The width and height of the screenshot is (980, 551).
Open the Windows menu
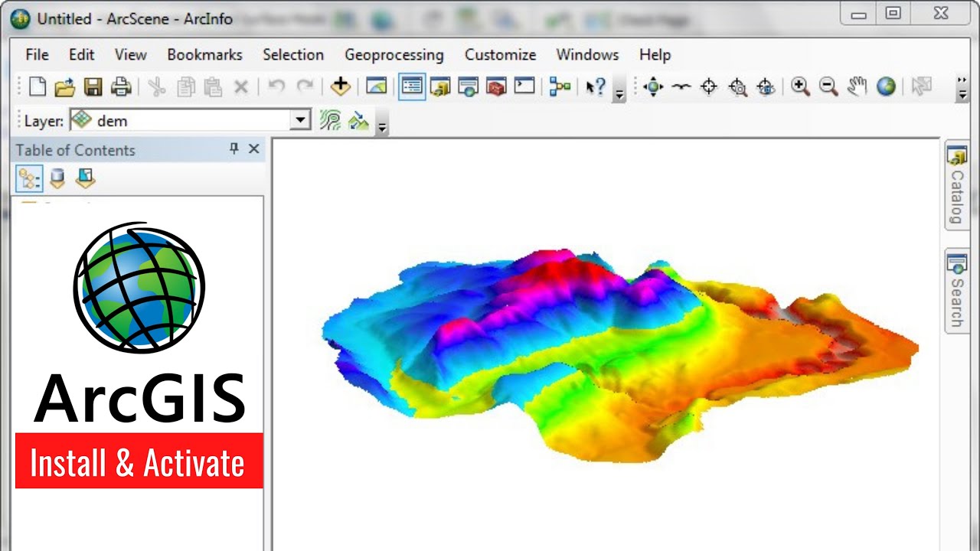[x=587, y=55]
